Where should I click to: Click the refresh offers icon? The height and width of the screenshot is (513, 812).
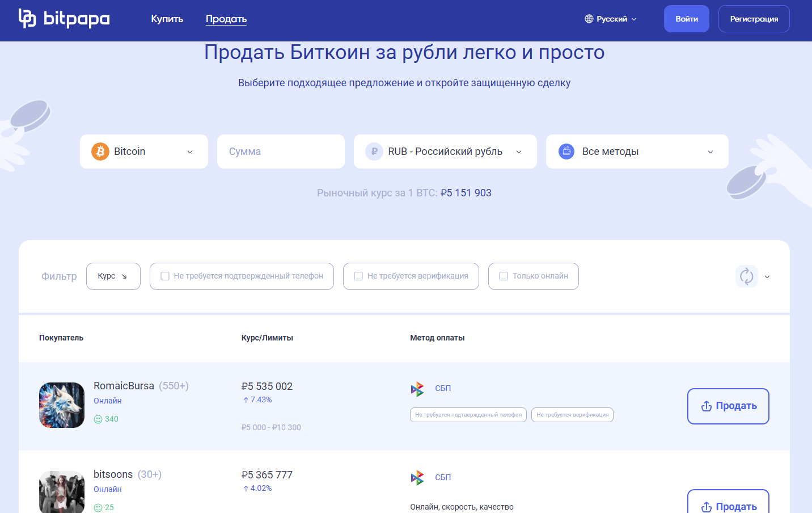click(746, 276)
